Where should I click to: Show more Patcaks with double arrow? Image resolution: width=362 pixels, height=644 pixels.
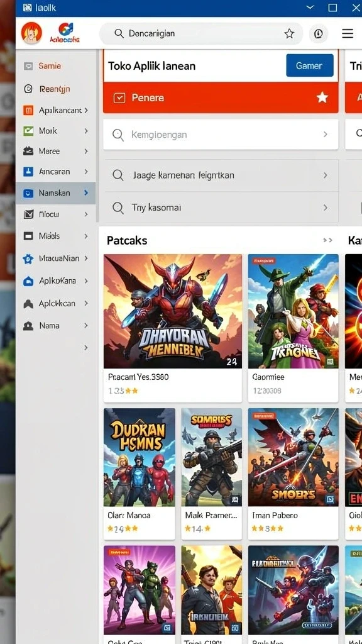pos(327,240)
